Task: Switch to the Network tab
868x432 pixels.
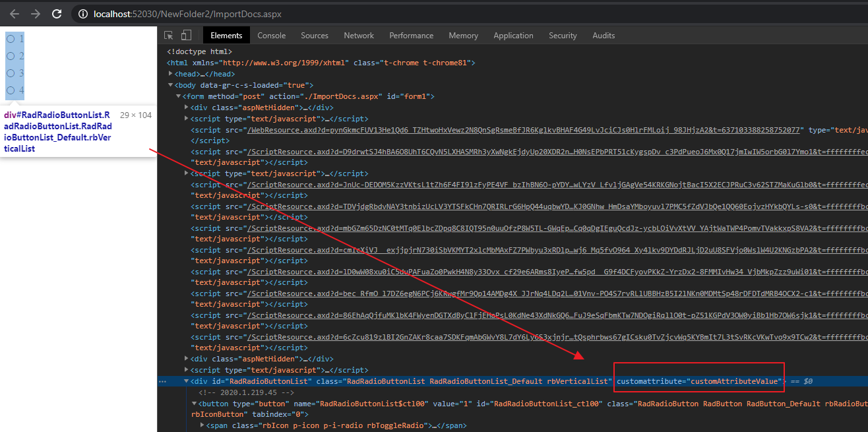Action: (359, 36)
